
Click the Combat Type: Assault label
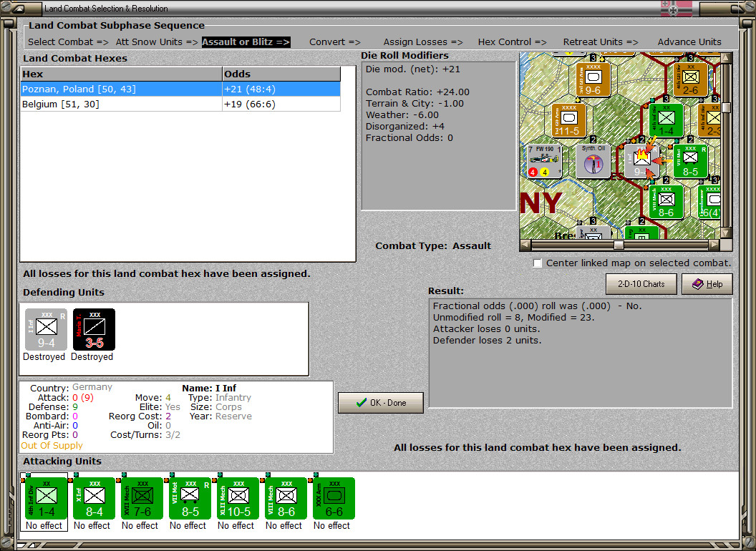[433, 246]
